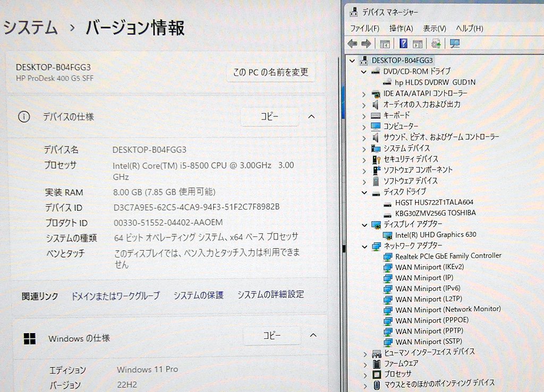Open システムの保護 link
The image size is (544, 392).
[199, 295]
